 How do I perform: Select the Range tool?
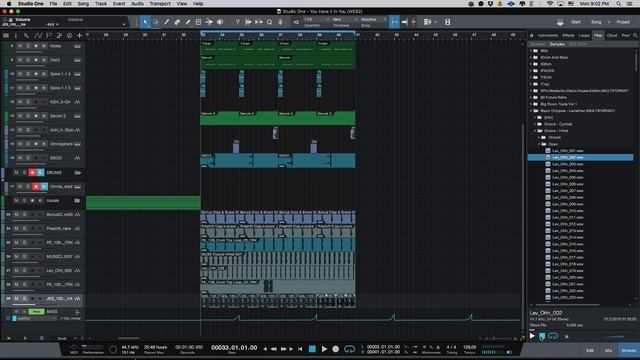tap(156, 22)
